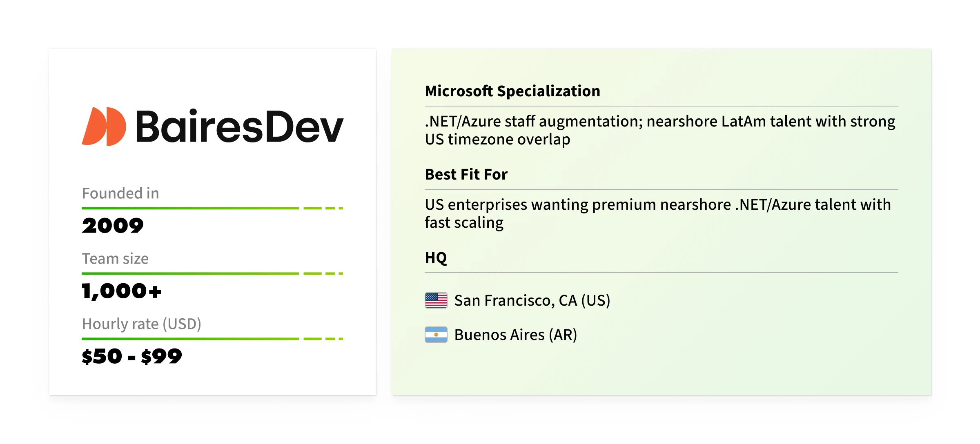Select 'San Francisco, CA (US)' location text
Screen dimensions: 980x444
coord(532,301)
